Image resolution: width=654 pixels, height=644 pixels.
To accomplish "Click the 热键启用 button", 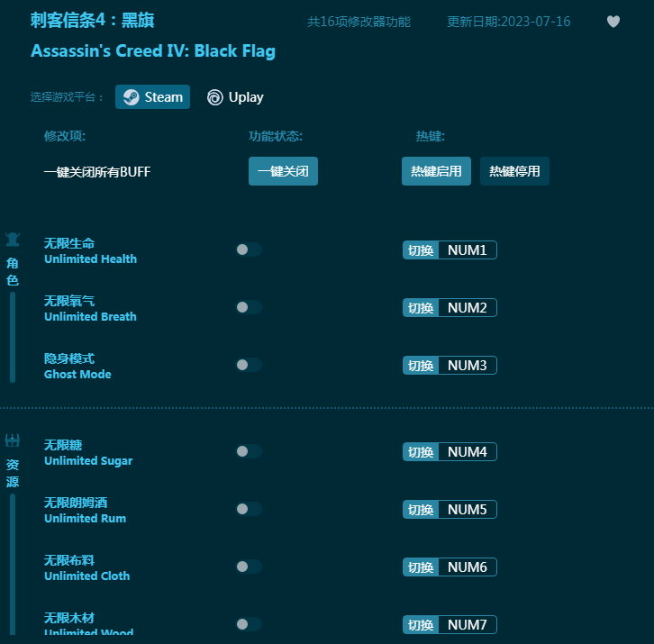I will coord(436,171).
